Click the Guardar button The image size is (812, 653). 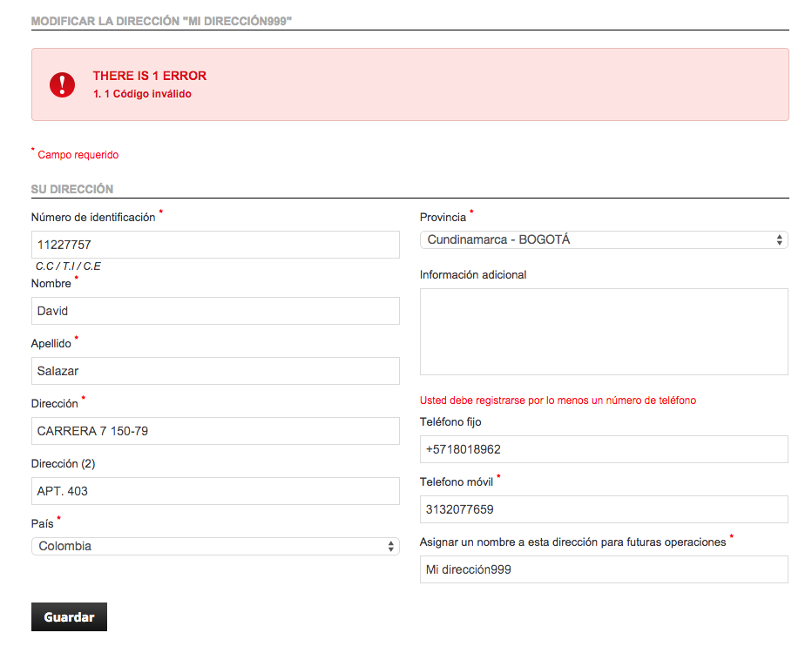point(69,616)
